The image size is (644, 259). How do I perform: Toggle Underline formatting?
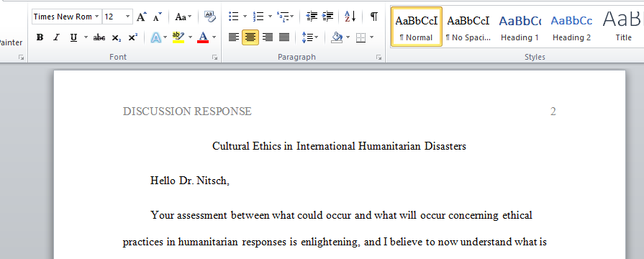(73, 37)
